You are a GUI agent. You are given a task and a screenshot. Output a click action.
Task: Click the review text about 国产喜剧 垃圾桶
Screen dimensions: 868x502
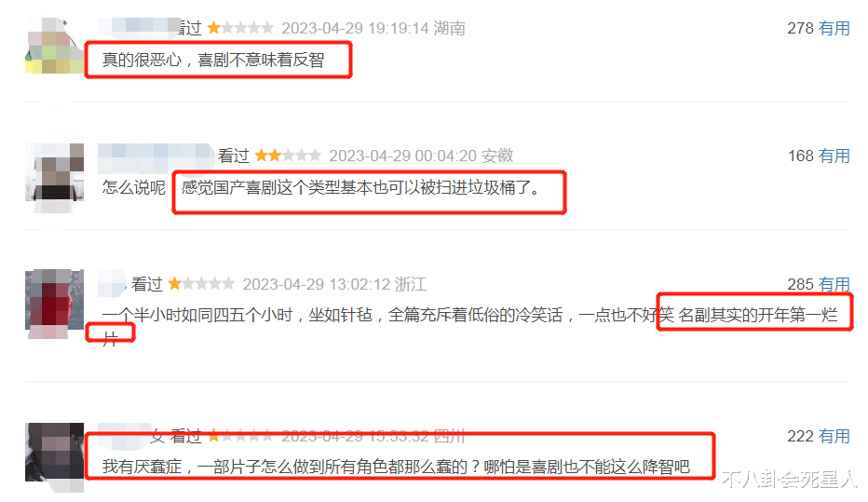click(x=360, y=187)
